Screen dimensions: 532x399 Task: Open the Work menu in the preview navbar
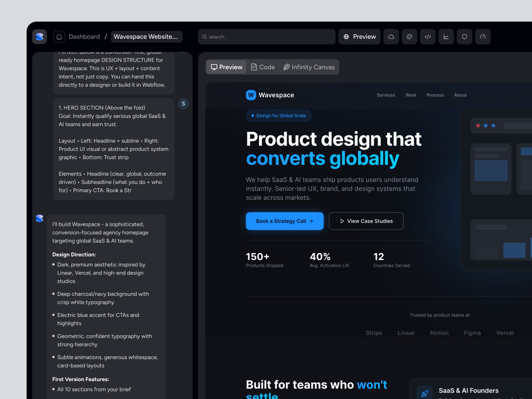click(x=411, y=95)
